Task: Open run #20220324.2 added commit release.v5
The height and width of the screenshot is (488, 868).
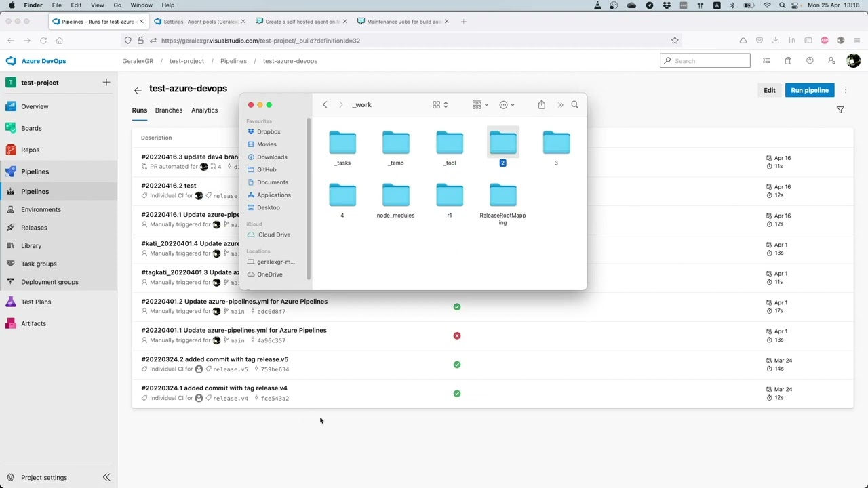Action: pos(214,359)
